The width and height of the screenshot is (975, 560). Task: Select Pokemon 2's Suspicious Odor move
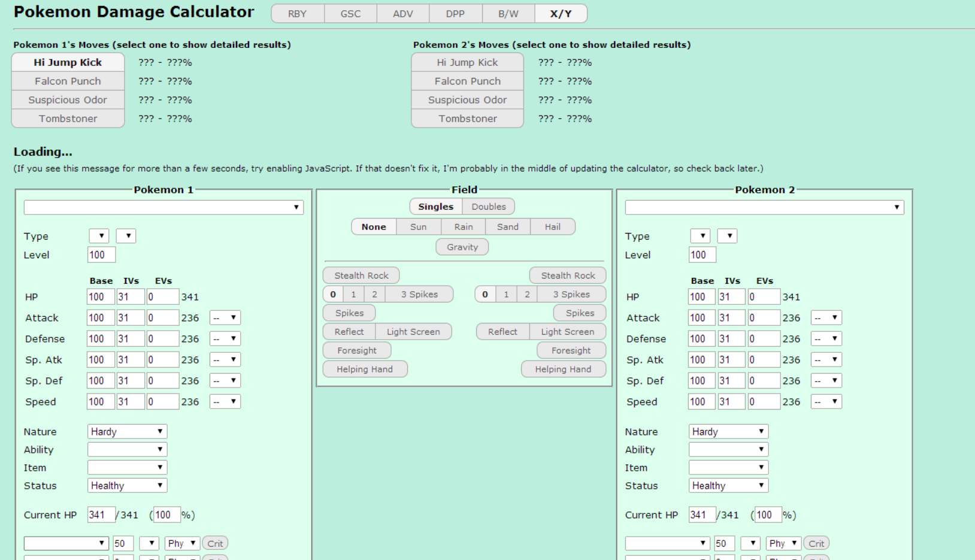pos(467,100)
